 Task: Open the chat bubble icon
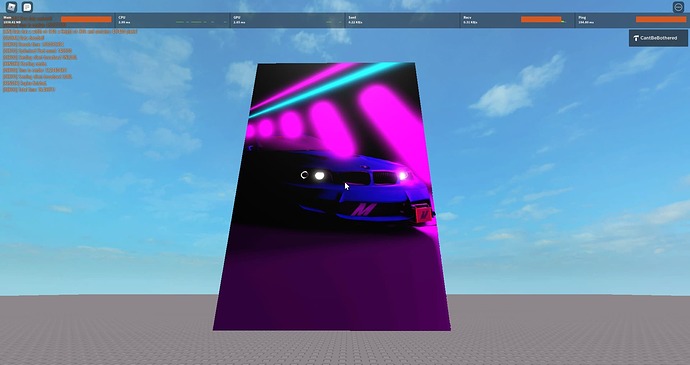27,7
